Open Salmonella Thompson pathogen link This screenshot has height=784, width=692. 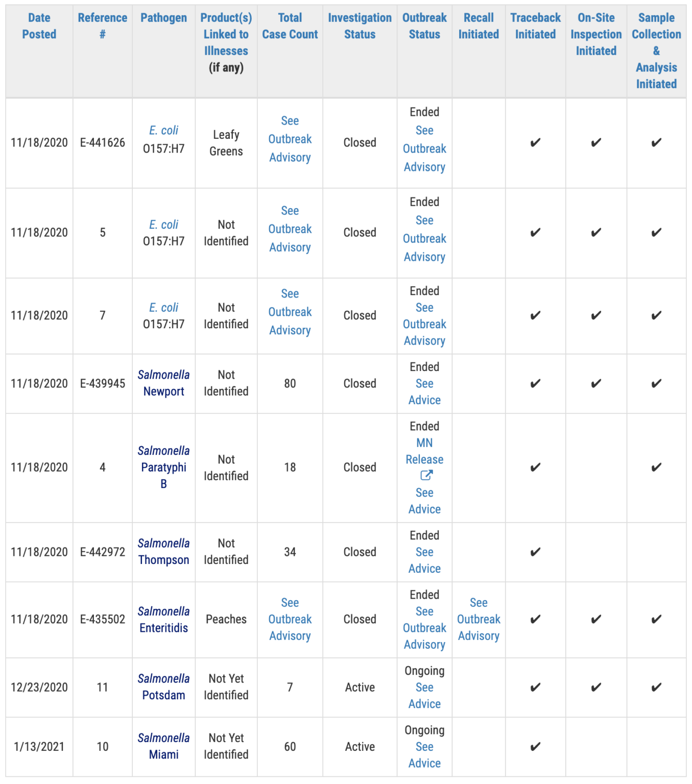click(x=163, y=552)
